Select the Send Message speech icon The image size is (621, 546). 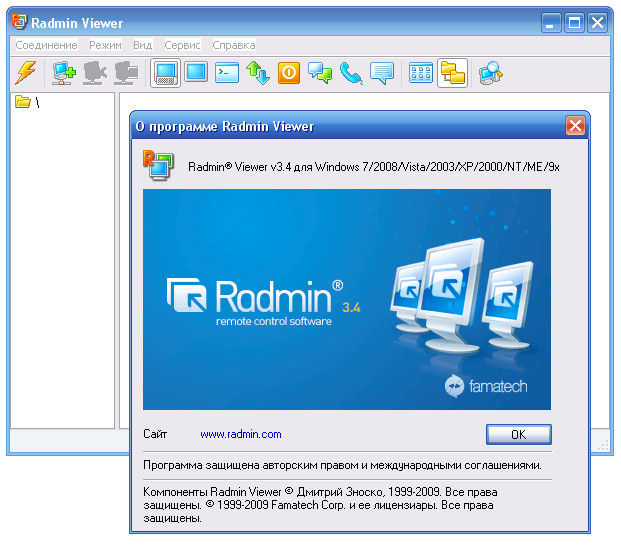[x=382, y=73]
